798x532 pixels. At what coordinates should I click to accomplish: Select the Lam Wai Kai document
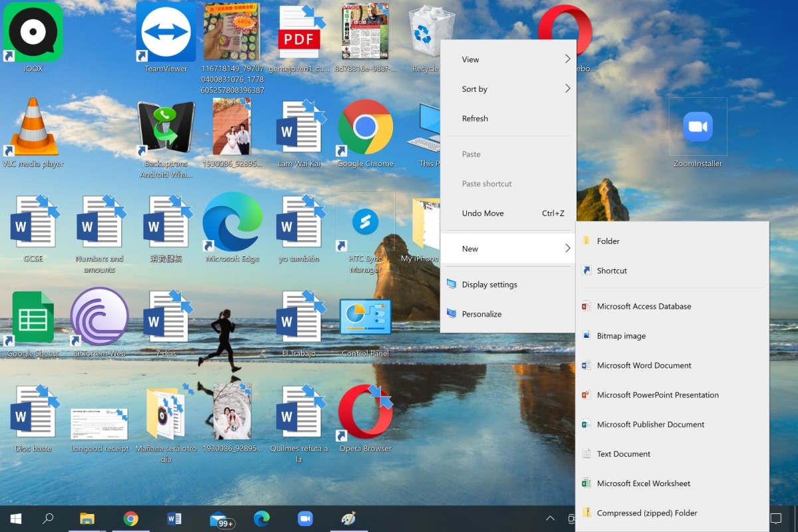pyautogui.click(x=299, y=133)
